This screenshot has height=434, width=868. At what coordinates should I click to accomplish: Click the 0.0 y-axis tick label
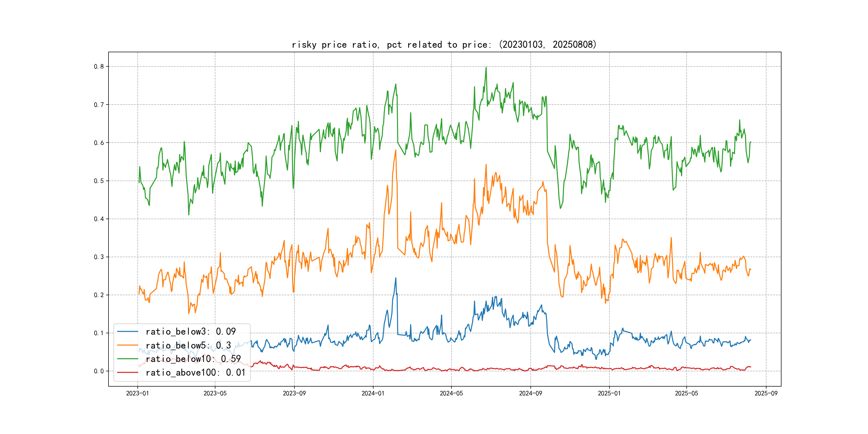99,371
